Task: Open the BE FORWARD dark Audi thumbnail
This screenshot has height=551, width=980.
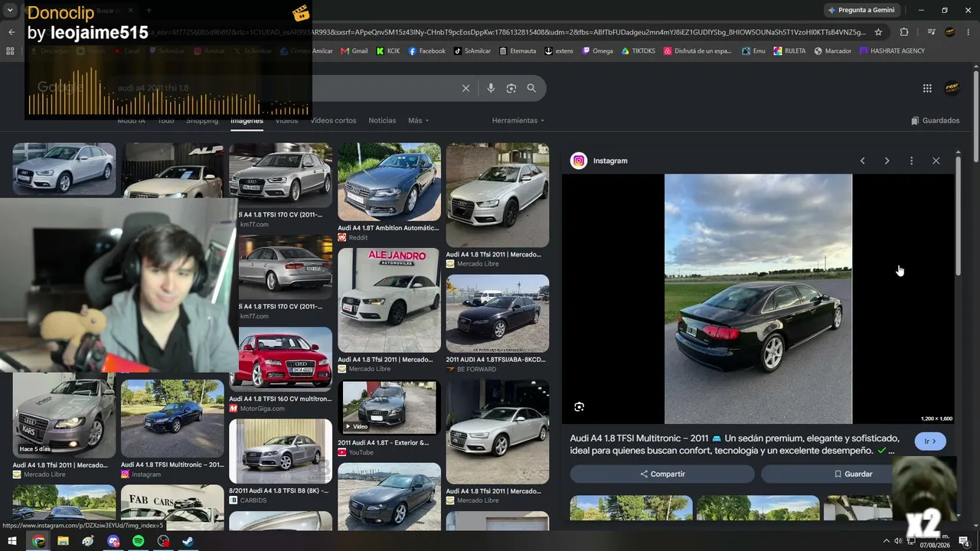Action: pos(498,313)
